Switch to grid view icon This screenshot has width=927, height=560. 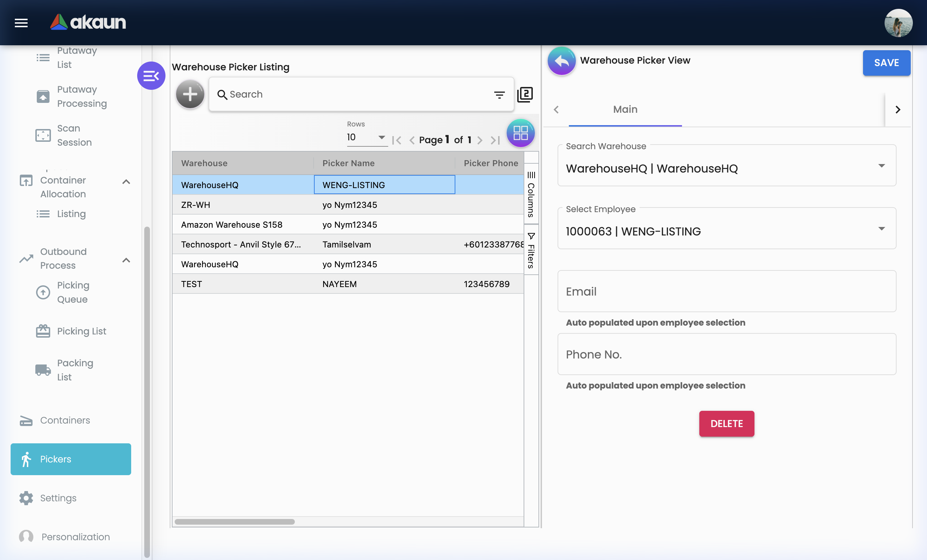point(520,133)
